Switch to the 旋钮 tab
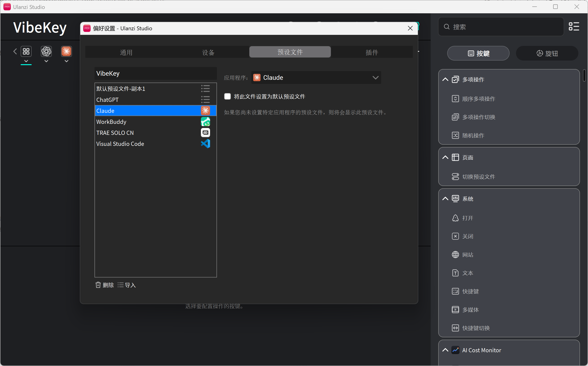This screenshot has height=366, width=588. point(547,53)
